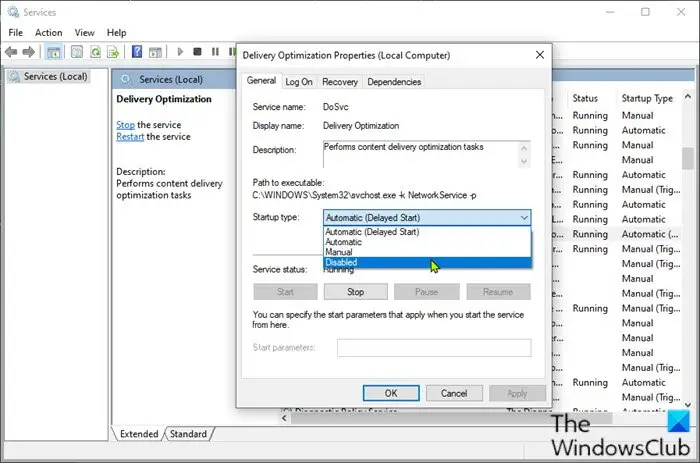This screenshot has height=463, width=700.
Task: Click the Start Service play icon
Action: pos(180,52)
